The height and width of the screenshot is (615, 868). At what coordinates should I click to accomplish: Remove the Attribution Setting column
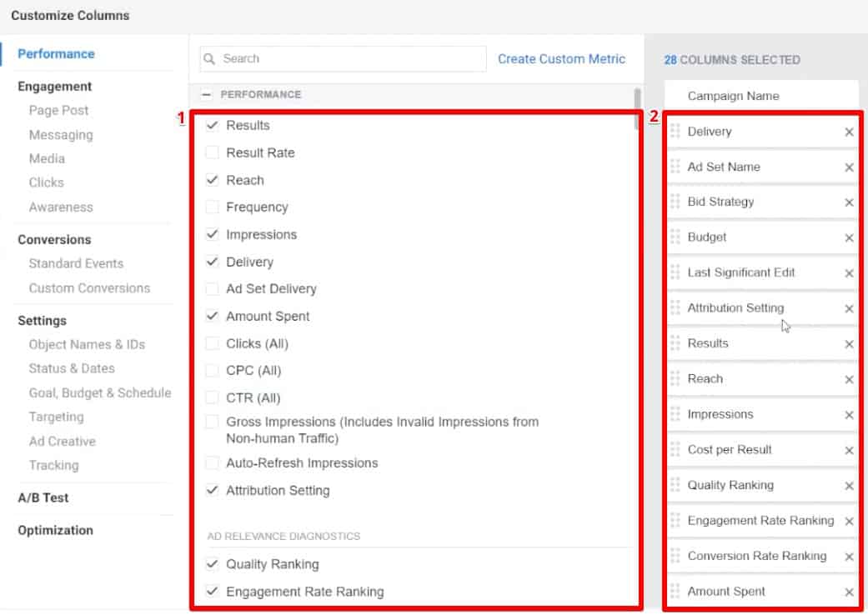(849, 307)
